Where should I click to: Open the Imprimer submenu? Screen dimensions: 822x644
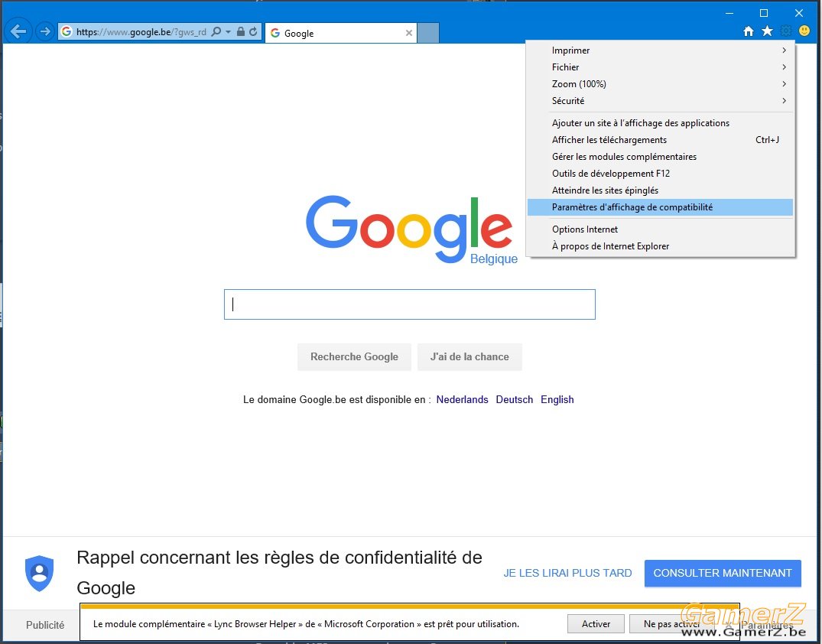660,50
